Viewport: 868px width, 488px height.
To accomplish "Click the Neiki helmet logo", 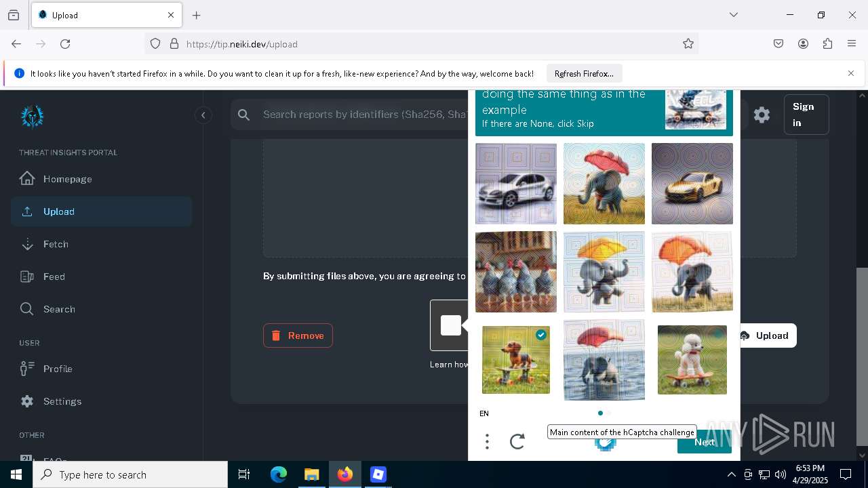I will (x=32, y=116).
